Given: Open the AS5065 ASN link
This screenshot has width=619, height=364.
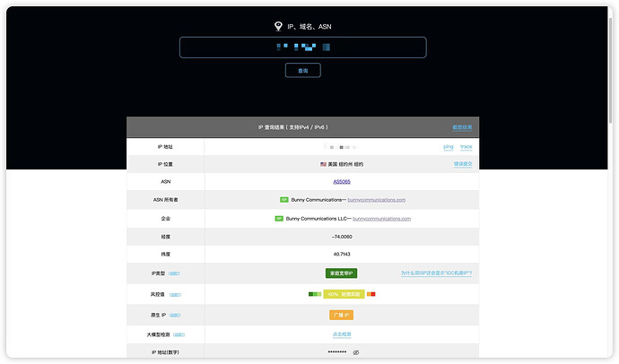Looking at the screenshot, I should (x=342, y=182).
